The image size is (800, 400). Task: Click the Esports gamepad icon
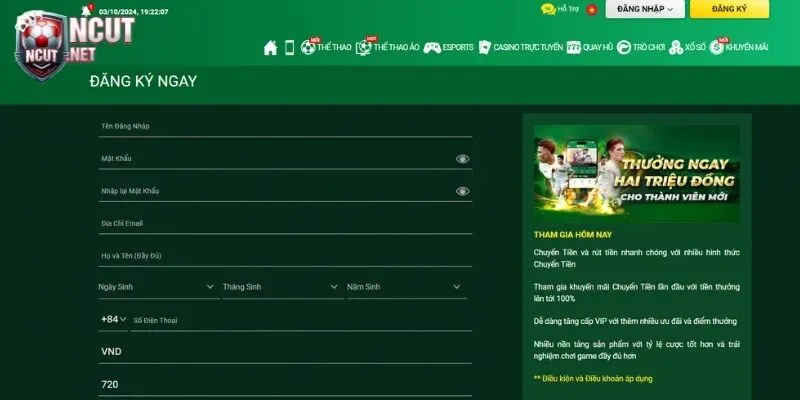pos(432,47)
